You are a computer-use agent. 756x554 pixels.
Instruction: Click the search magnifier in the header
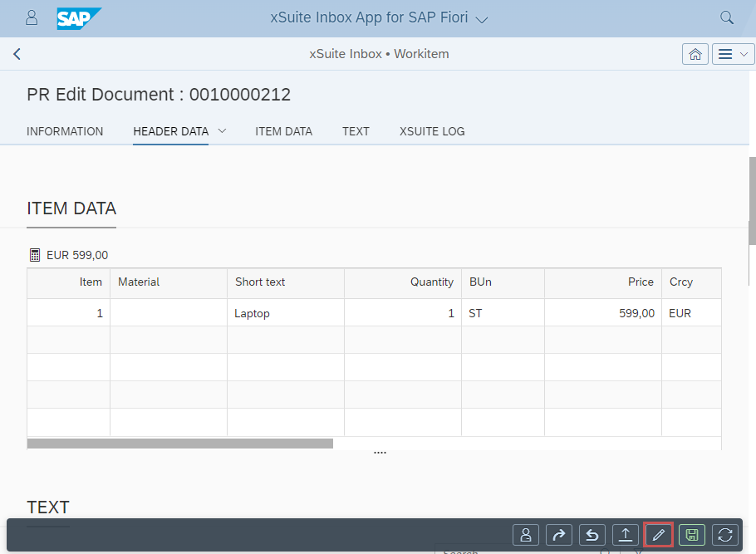pos(726,17)
